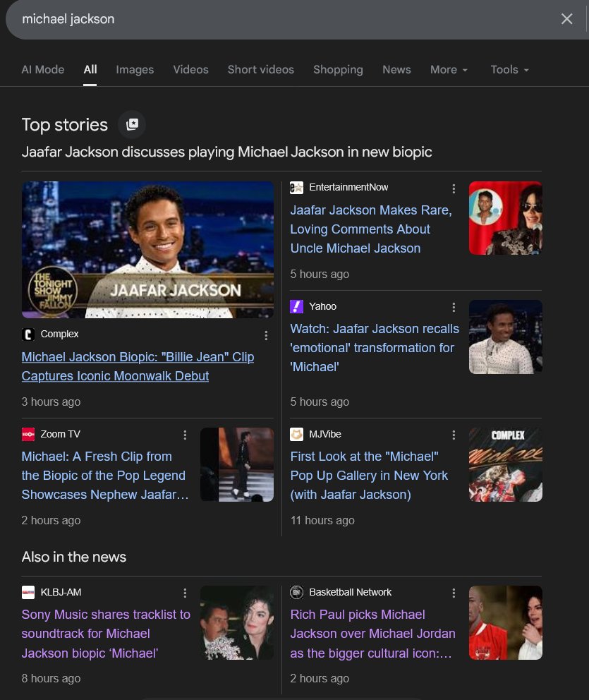Click the 'michael jackson' search input field
This screenshot has height=700, width=589.
[x=286, y=19]
